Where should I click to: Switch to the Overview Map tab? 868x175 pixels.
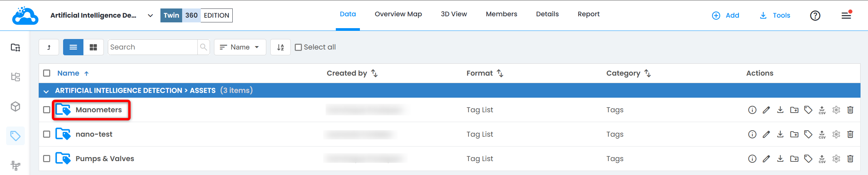(x=398, y=14)
